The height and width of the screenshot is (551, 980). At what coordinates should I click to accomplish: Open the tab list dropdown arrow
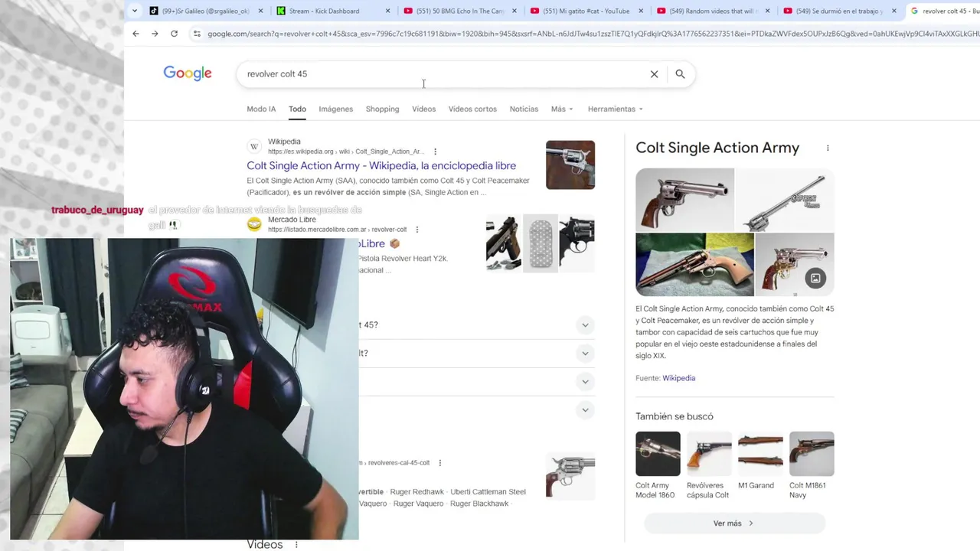coord(135,11)
